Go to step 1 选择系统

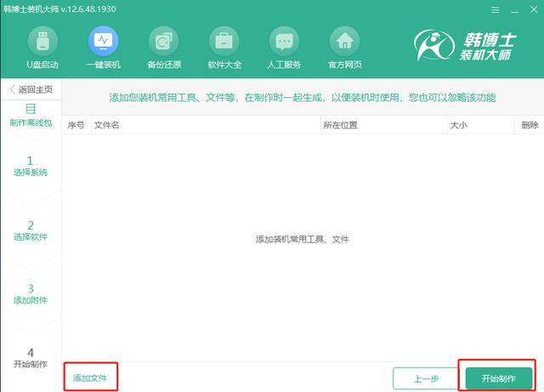tap(31, 166)
